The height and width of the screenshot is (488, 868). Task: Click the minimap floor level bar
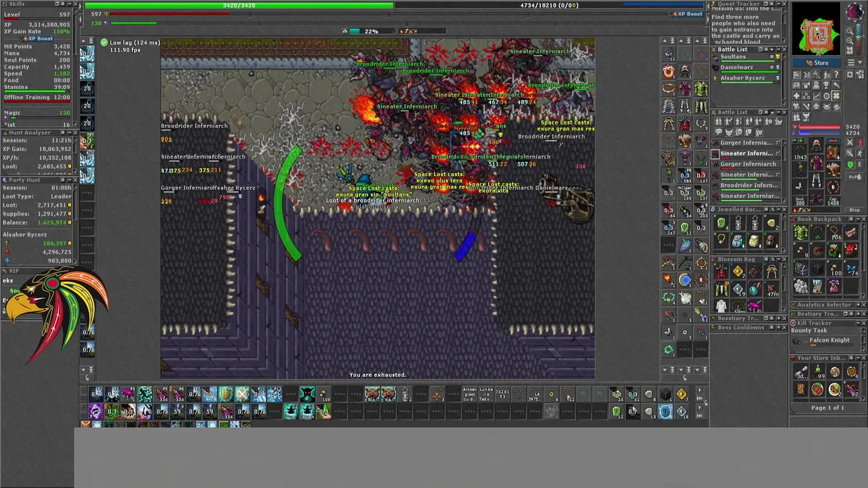point(859,40)
